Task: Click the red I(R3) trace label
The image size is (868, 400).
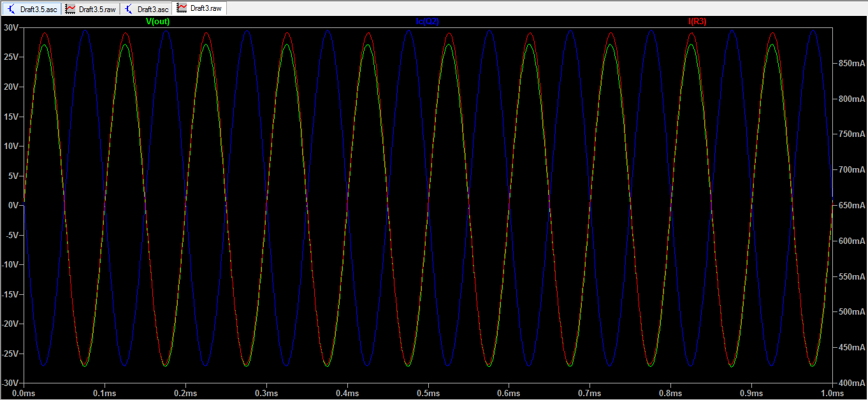Action: 697,22
